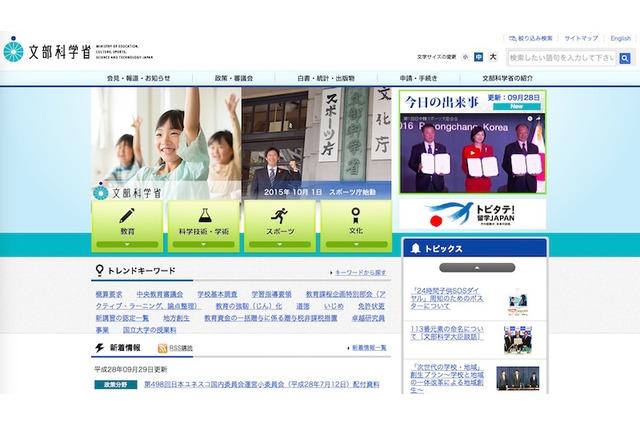The width and height of the screenshot is (640, 426).
Task: Open the 白書・統計・出版物 menu
Action: pyautogui.click(x=326, y=78)
